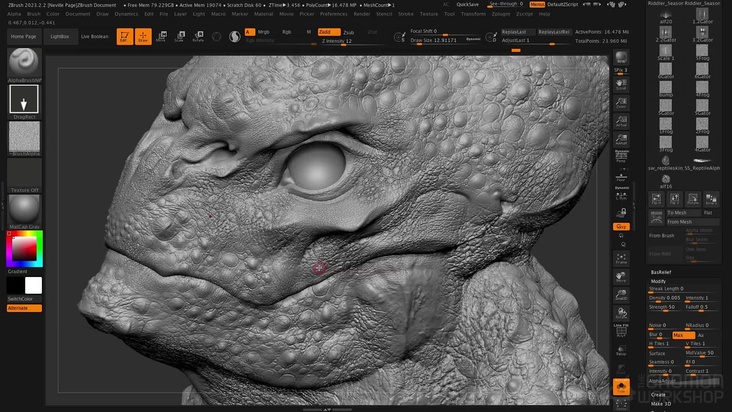The width and height of the screenshot is (732, 412).
Task: Click the LightBox button
Action: pos(60,36)
